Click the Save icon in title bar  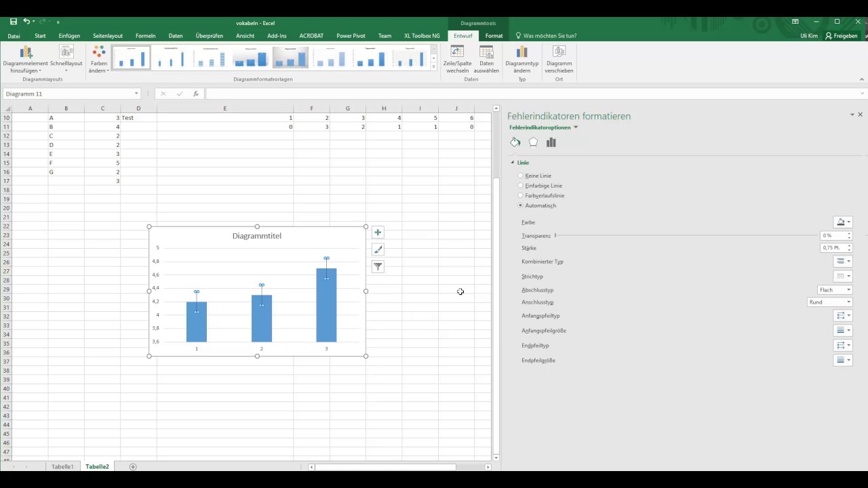[13, 22]
